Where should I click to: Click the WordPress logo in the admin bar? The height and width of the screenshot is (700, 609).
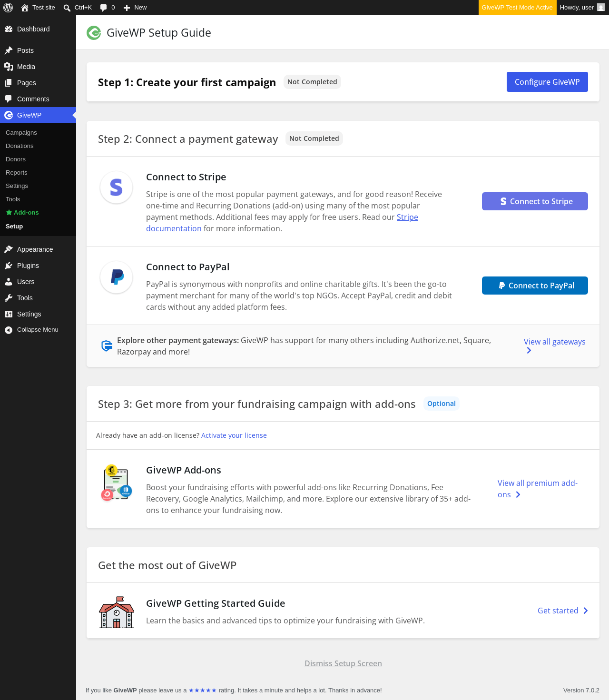point(8,8)
